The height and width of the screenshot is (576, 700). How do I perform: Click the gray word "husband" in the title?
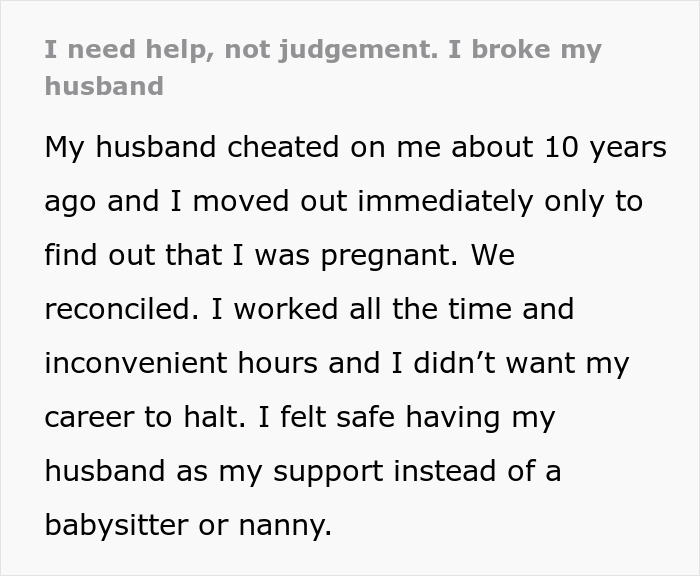click(104, 85)
